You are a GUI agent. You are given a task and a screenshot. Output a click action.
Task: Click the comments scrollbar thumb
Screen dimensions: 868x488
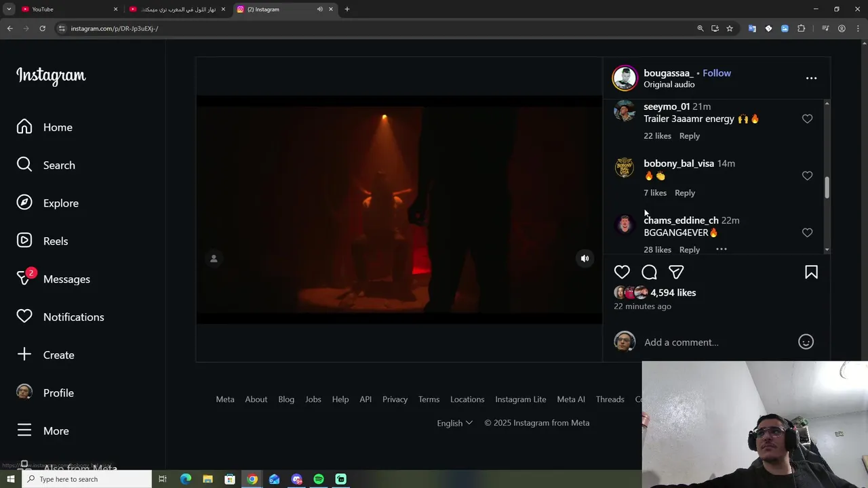point(827,187)
